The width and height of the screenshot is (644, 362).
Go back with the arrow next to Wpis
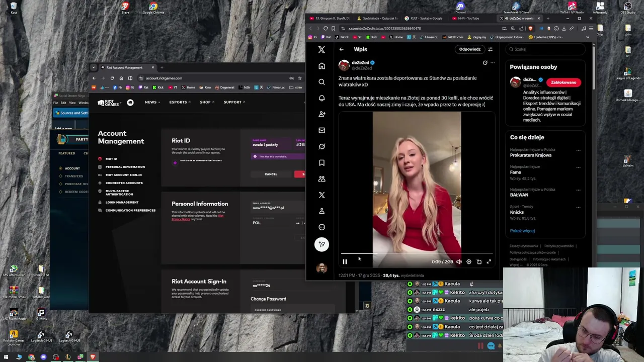(341, 49)
